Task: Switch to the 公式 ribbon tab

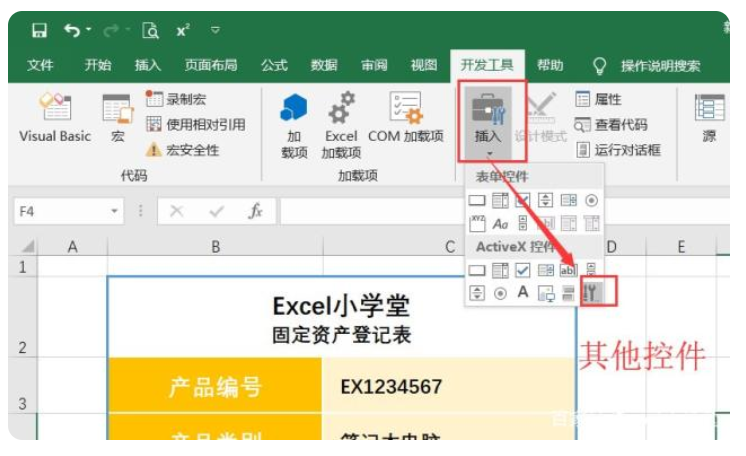Action: (x=274, y=65)
